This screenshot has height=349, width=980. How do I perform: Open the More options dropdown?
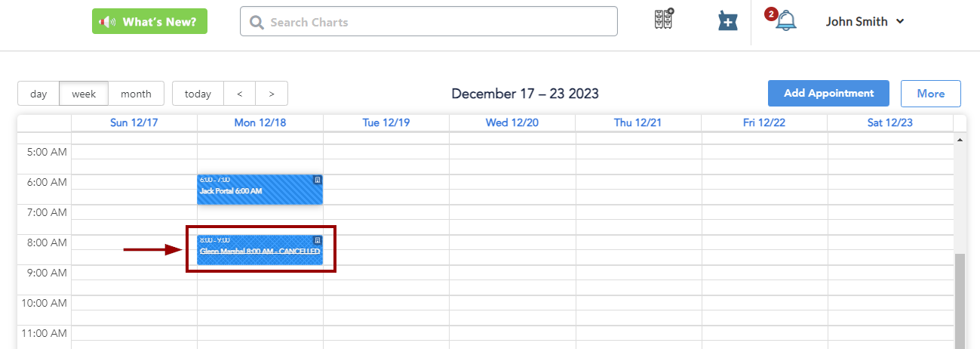(930, 94)
